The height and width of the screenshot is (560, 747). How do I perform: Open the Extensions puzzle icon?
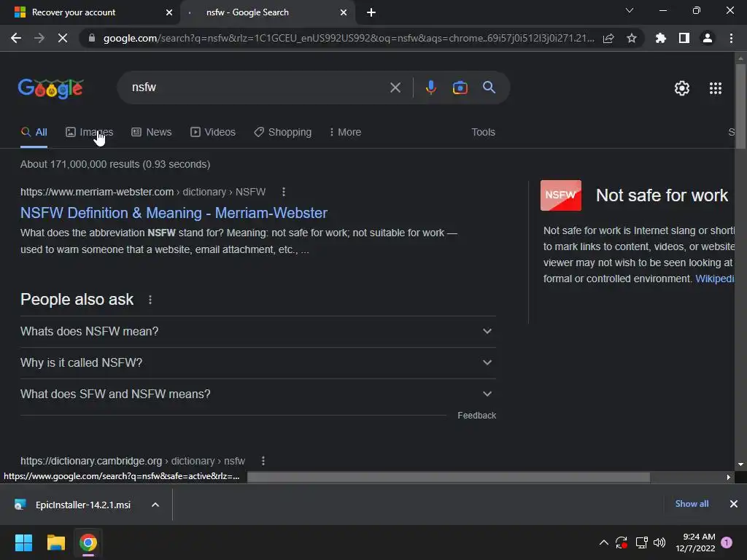(x=660, y=38)
